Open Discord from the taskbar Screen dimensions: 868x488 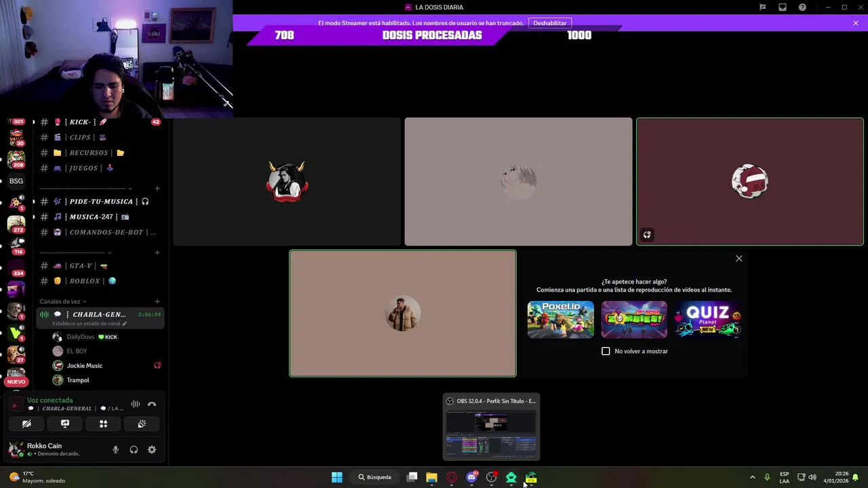471,477
